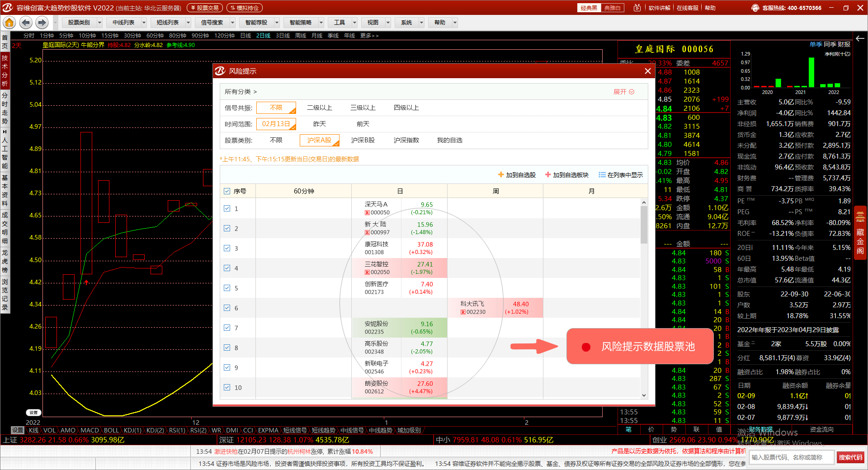Click the 科大讯飞 002230 weekly cell
Screen dimensions: 868x470
(x=495, y=308)
